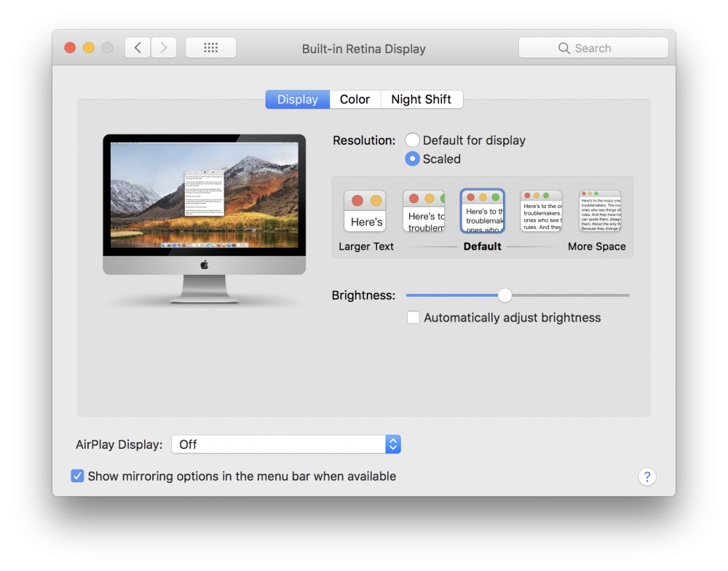Minimize the window with the yellow button
Screen dimensions: 728x571
coord(89,48)
